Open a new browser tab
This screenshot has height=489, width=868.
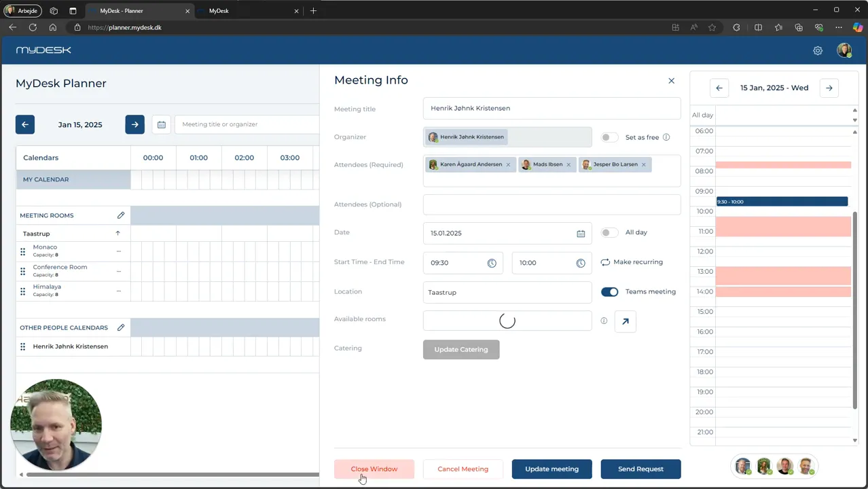point(313,11)
